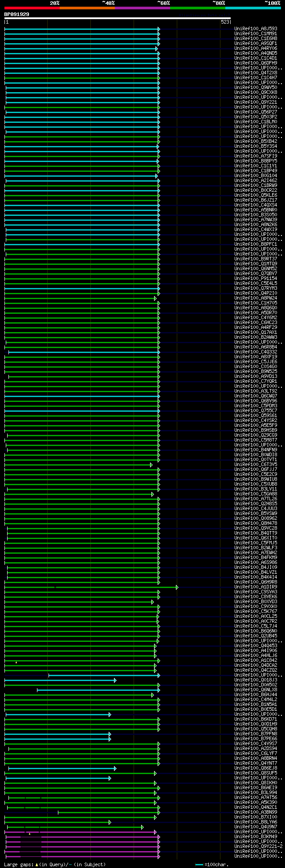The height and width of the screenshot is (868, 285).
Task: Select the UniRef100_B0G104 label
Action: [256, 176]
